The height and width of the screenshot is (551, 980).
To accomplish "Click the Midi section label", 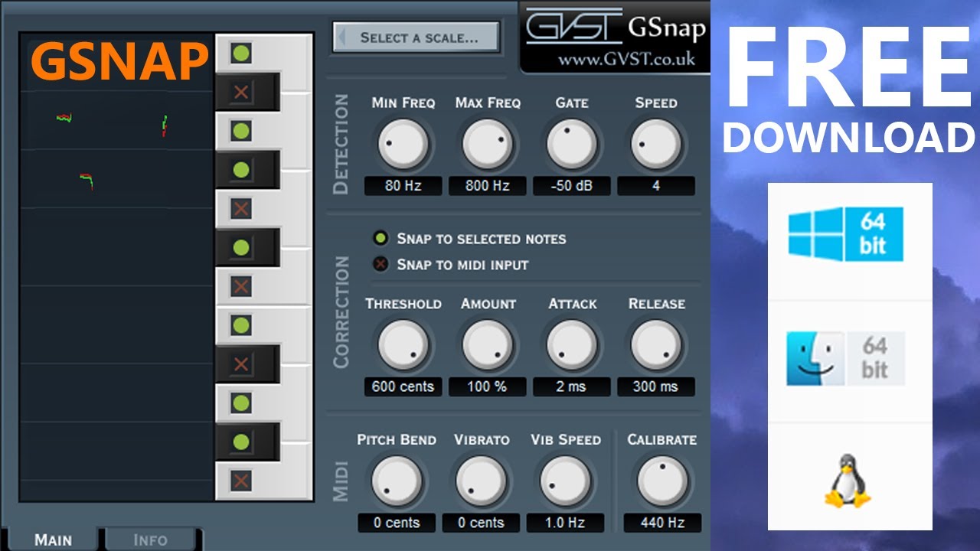I will coord(341,481).
